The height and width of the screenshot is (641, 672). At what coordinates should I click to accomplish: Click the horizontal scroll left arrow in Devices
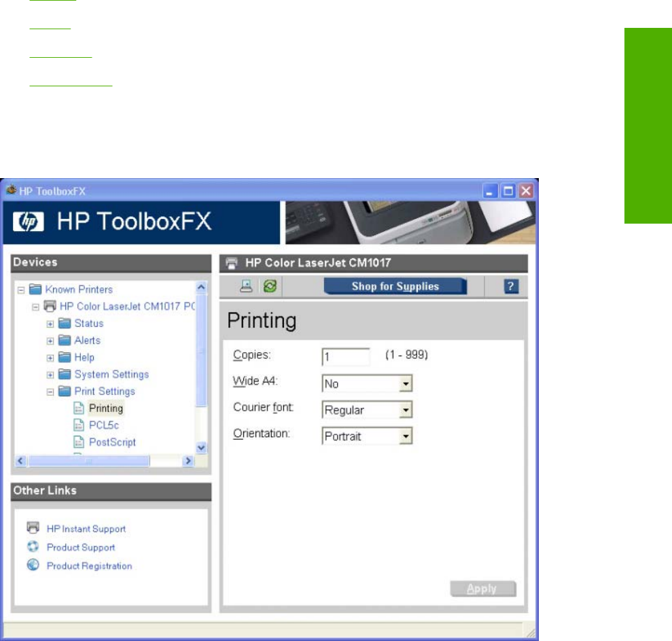click(20, 461)
